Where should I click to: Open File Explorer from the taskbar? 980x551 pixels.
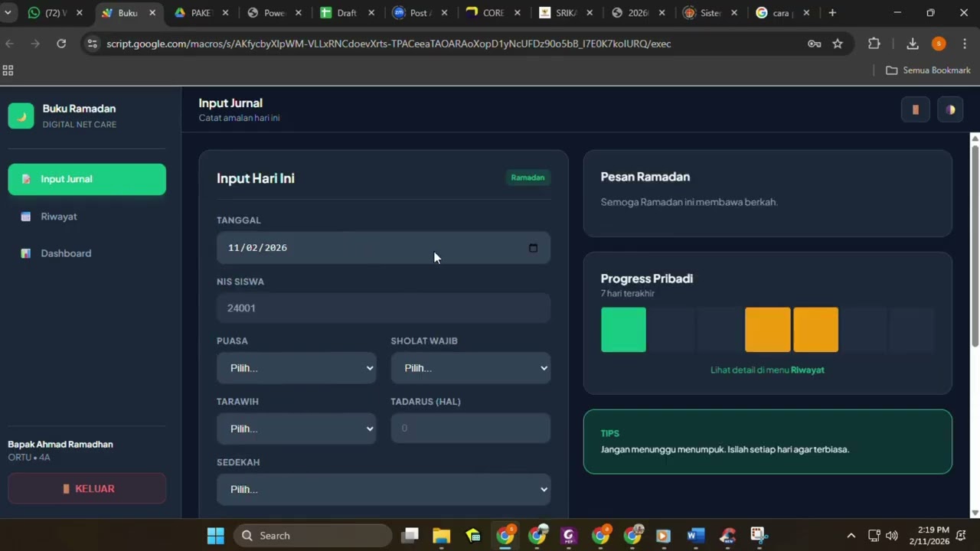tap(442, 536)
